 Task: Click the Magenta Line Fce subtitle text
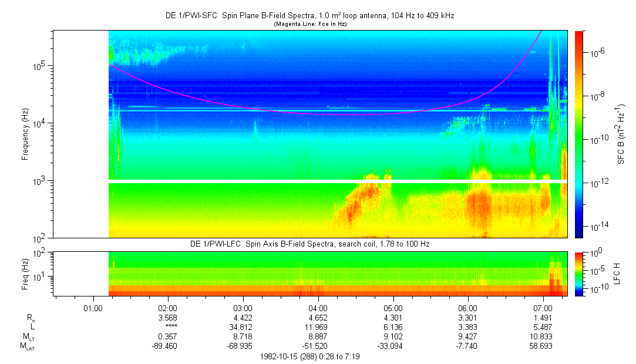[x=309, y=24]
